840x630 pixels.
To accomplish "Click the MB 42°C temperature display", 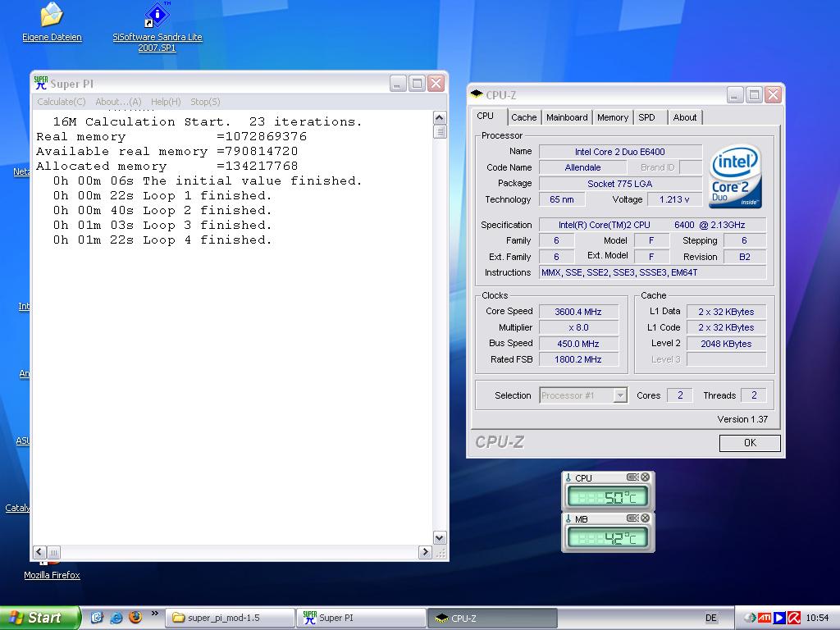I will (608, 538).
